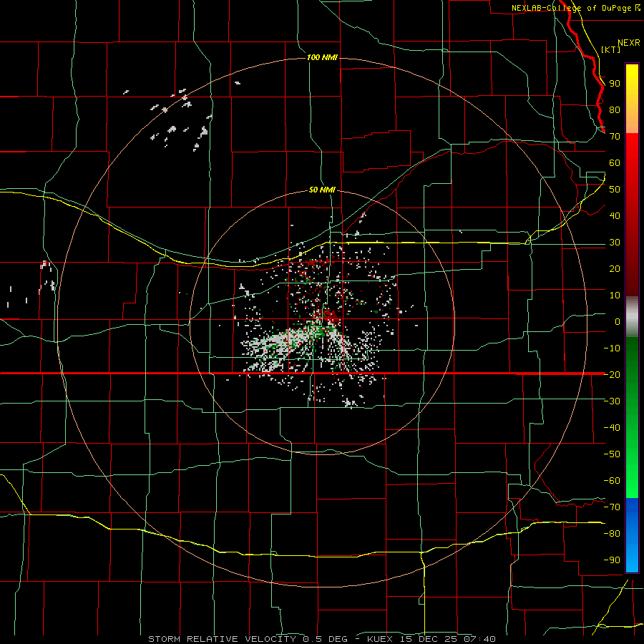Click the positive 60 scale value
This screenshot has height=644, width=644.
[x=615, y=163]
